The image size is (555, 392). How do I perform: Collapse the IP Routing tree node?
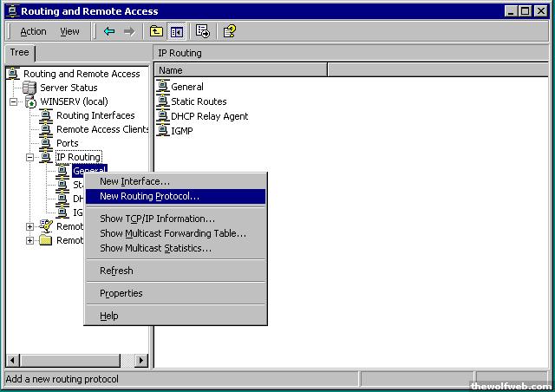(x=29, y=157)
